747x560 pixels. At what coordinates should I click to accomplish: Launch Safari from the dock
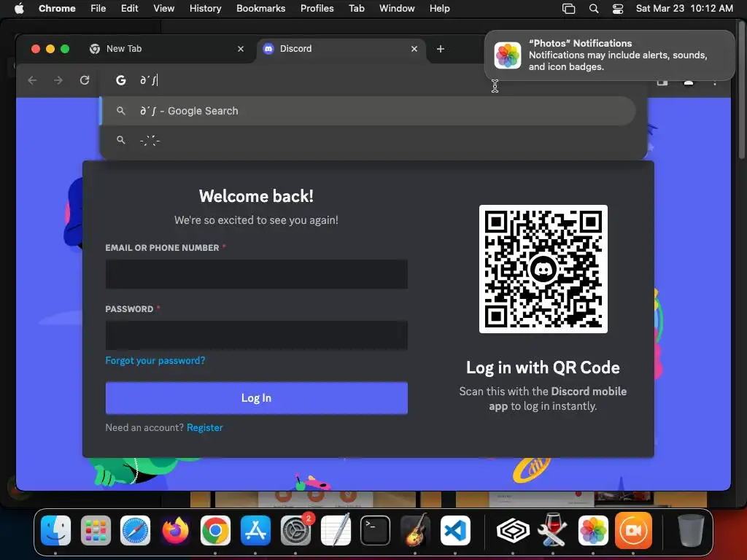[135, 530]
